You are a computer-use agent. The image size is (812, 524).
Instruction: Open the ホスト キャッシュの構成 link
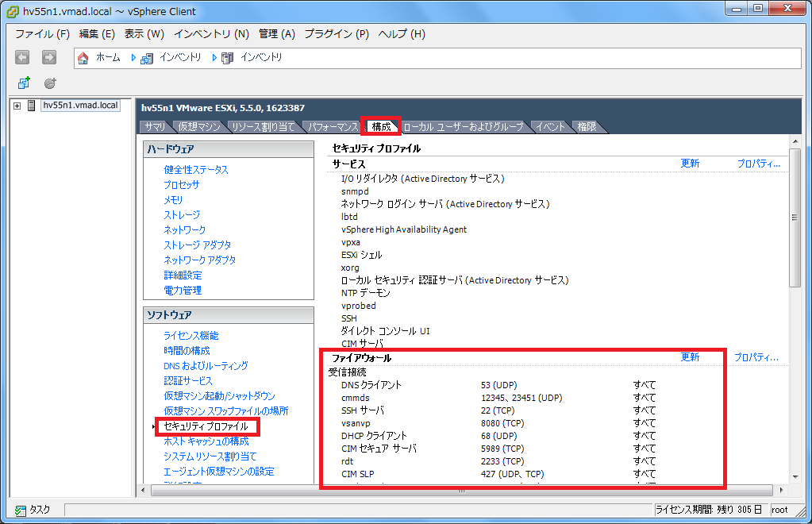coord(206,441)
